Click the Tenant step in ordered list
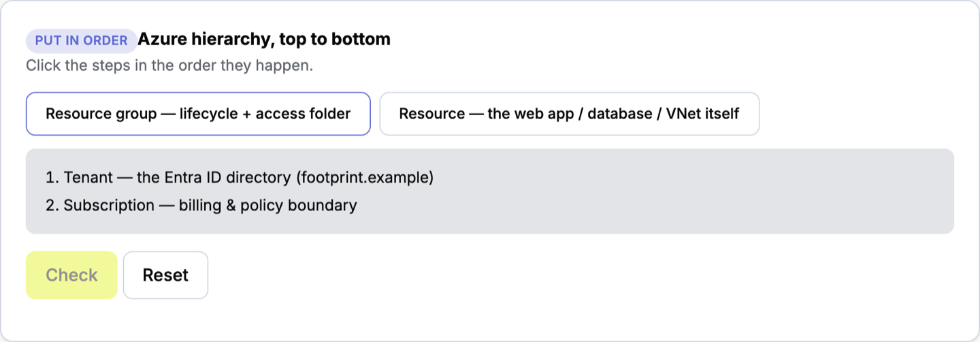This screenshot has height=342, width=980. pyautogui.click(x=240, y=178)
